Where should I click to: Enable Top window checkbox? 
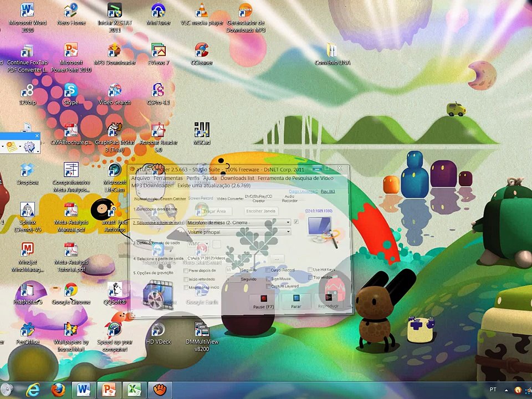pyautogui.click(x=310, y=278)
